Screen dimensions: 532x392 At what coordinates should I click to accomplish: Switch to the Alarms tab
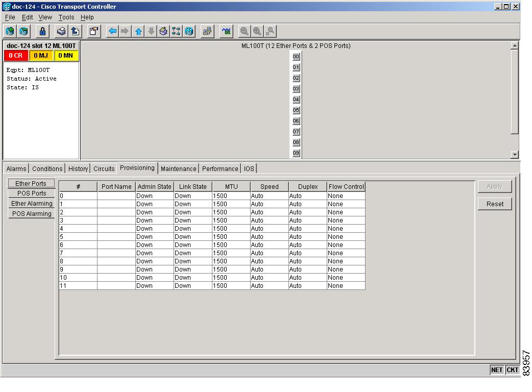click(16, 169)
